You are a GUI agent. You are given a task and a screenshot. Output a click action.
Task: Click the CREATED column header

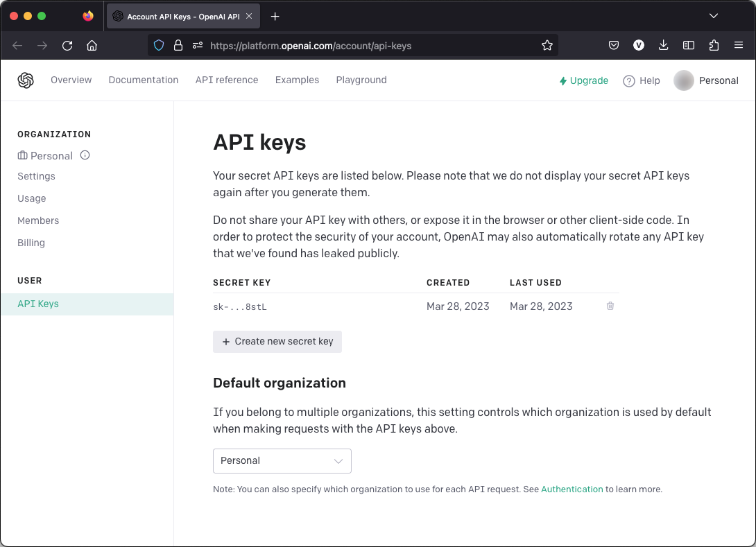pyautogui.click(x=448, y=283)
